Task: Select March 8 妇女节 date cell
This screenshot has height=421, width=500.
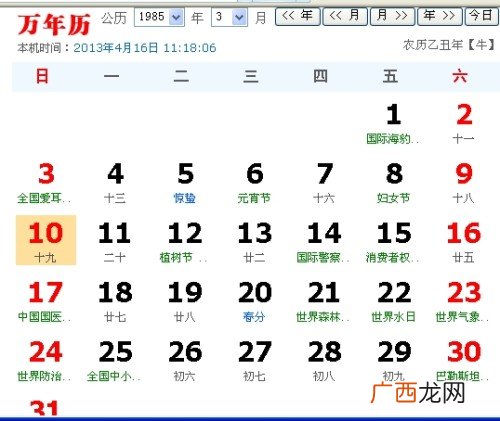Action: (x=394, y=182)
